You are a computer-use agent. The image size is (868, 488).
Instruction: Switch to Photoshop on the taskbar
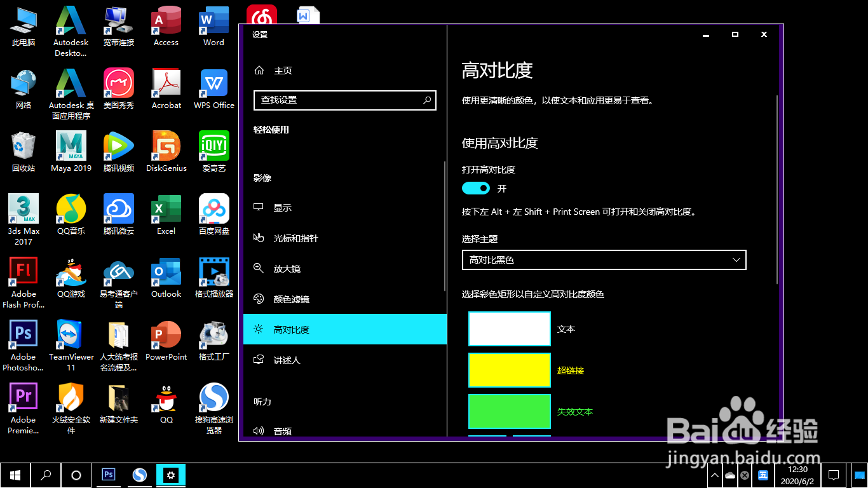(109, 475)
